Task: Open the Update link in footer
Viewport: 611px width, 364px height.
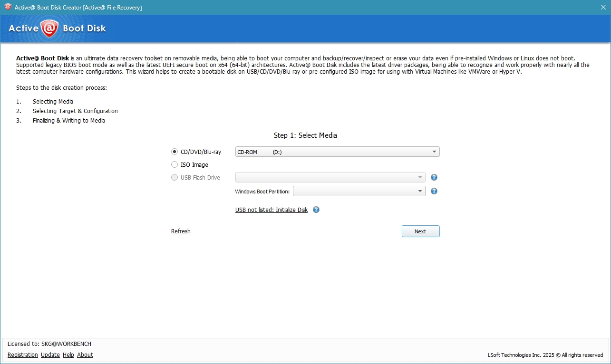Action: (x=50, y=355)
